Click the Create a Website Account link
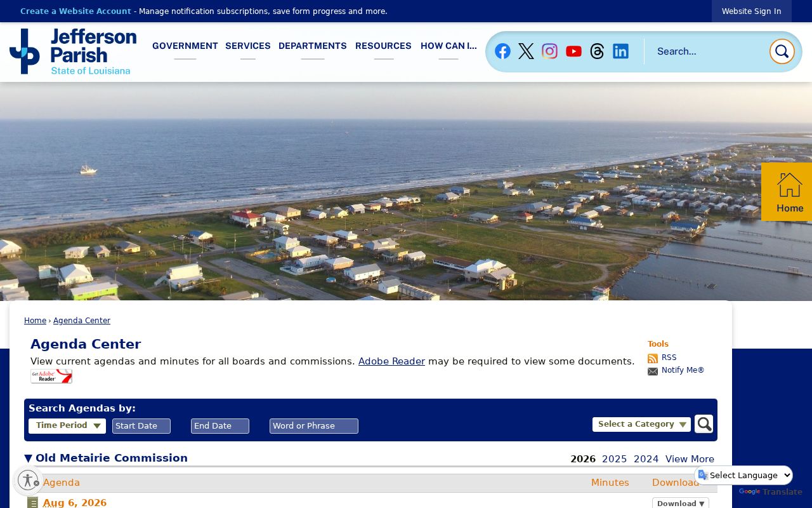This screenshot has width=812, height=508. [x=75, y=11]
